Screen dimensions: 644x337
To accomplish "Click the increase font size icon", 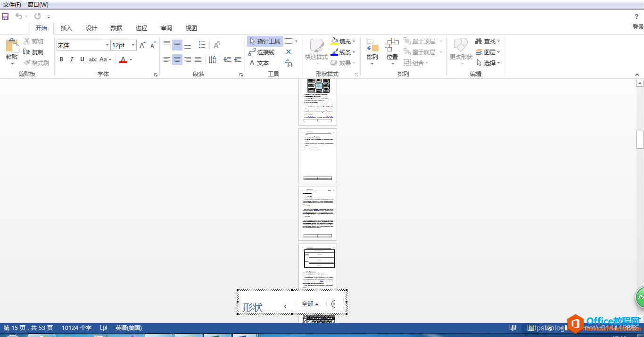I will pos(142,45).
